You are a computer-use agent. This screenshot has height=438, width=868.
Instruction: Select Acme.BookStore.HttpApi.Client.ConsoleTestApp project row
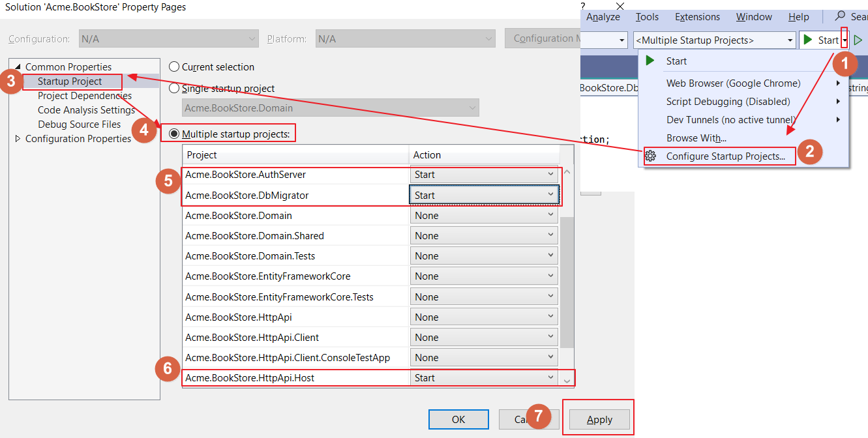click(x=296, y=357)
